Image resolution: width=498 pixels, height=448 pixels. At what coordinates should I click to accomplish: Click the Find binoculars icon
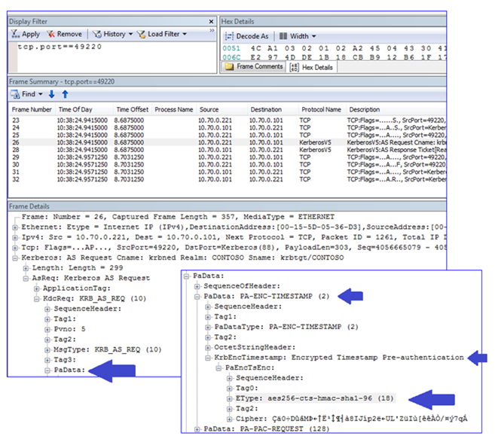pos(15,94)
